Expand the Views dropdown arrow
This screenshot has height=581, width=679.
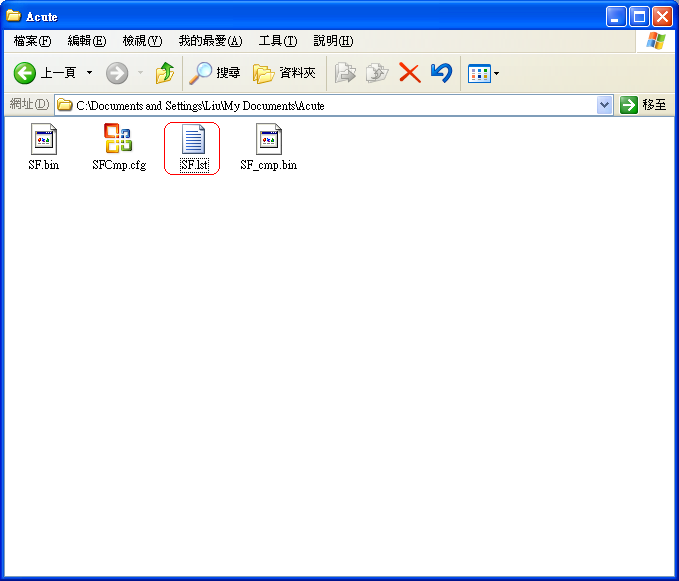click(x=496, y=73)
